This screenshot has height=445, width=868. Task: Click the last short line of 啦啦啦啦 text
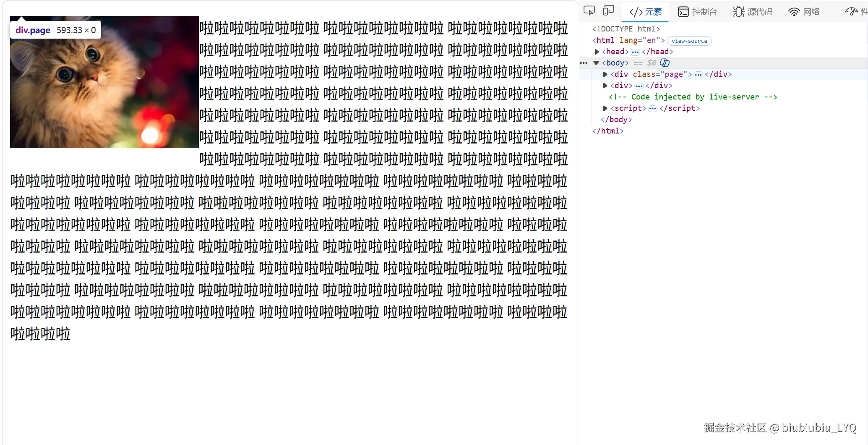tap(40, 334)
